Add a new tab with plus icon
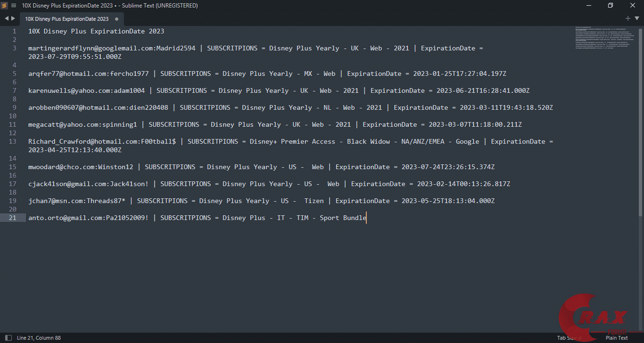The height and width of the screenshot is (343, 644). 628,18
